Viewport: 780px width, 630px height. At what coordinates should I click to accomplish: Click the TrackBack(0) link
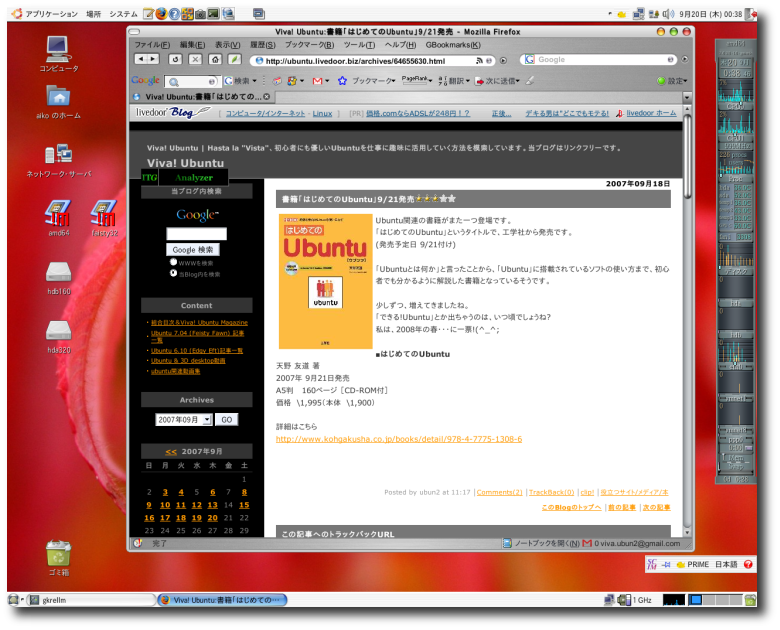tap(551, 492)
